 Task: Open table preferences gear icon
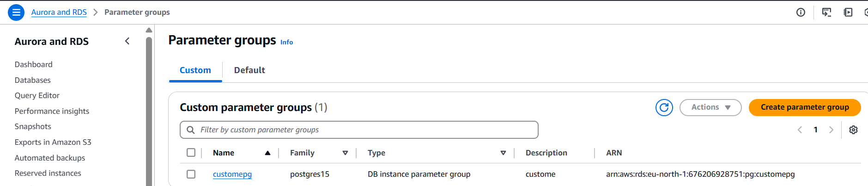(853, 130)
